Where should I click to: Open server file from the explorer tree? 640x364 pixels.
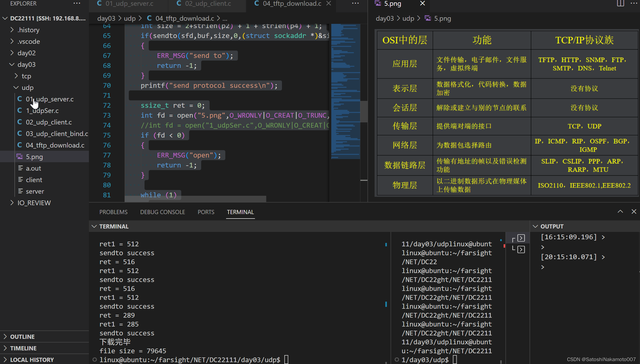[x=35, y=191]
